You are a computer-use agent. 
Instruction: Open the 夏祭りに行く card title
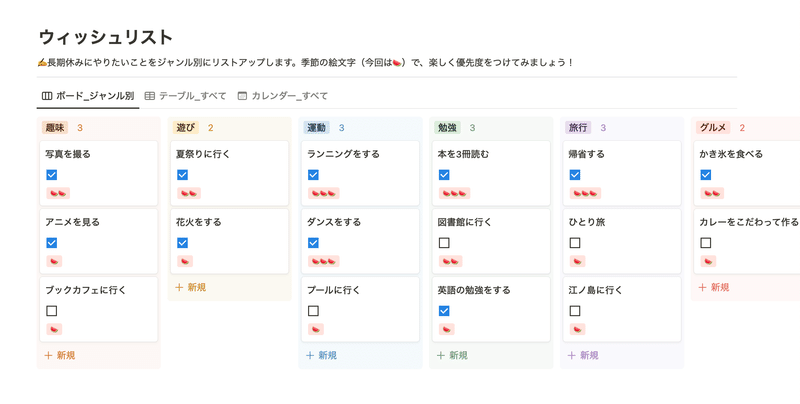(x=203, y=154)
